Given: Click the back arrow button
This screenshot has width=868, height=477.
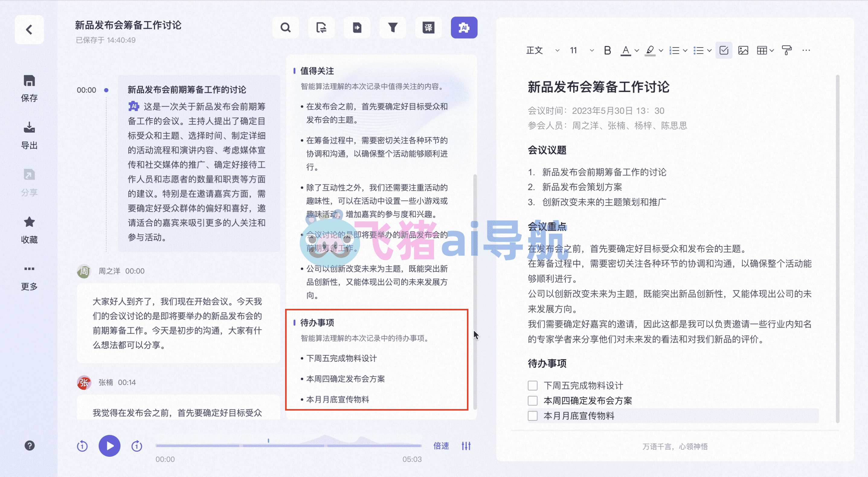Looking at the screenshot, I should [29, 30].
